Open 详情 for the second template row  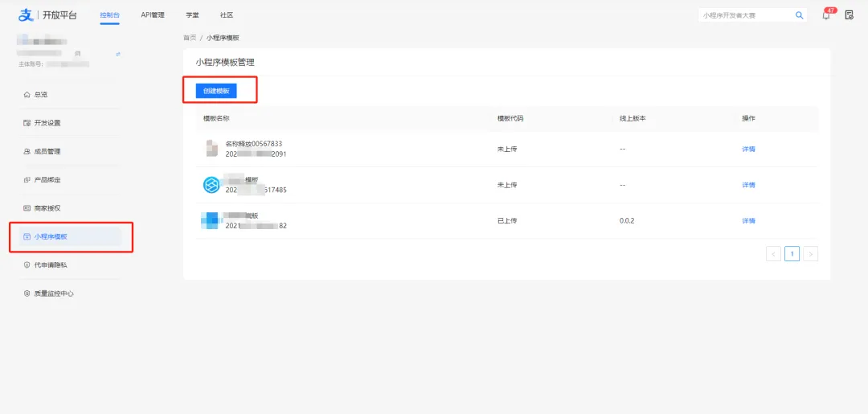click(x=748, y=185)
